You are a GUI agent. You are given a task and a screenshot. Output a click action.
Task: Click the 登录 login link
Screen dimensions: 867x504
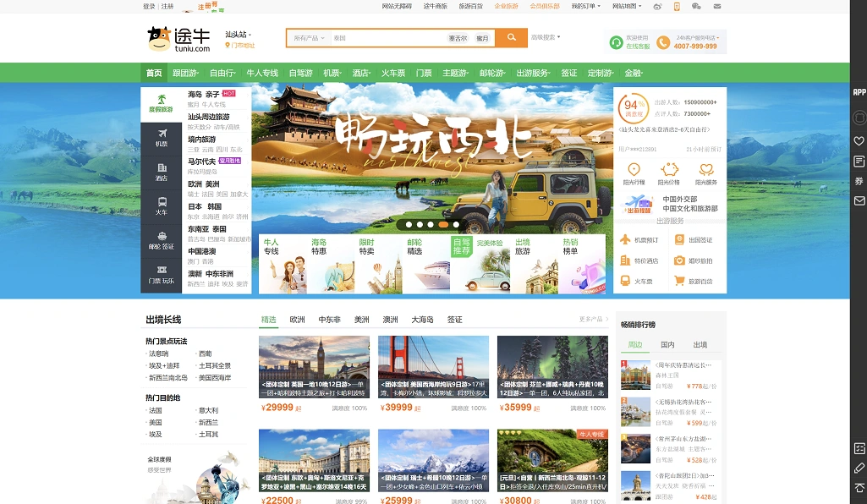click(x=149, y=6)
